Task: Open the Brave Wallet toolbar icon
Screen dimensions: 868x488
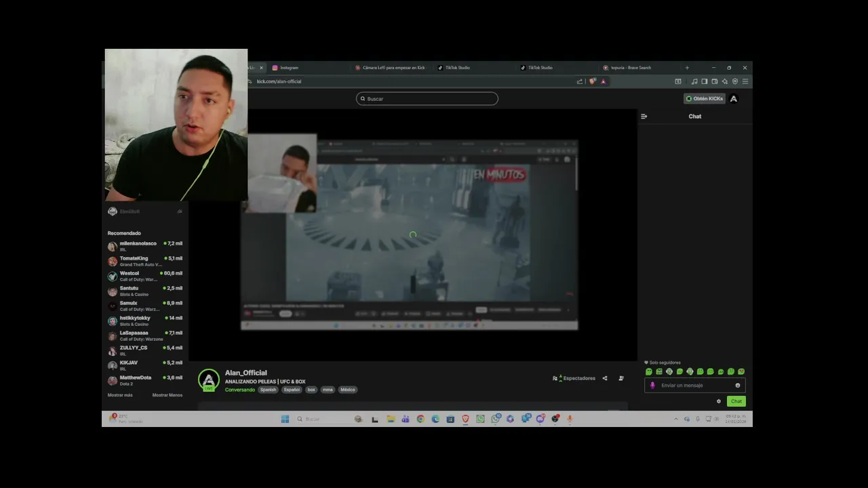Action: 715,81
